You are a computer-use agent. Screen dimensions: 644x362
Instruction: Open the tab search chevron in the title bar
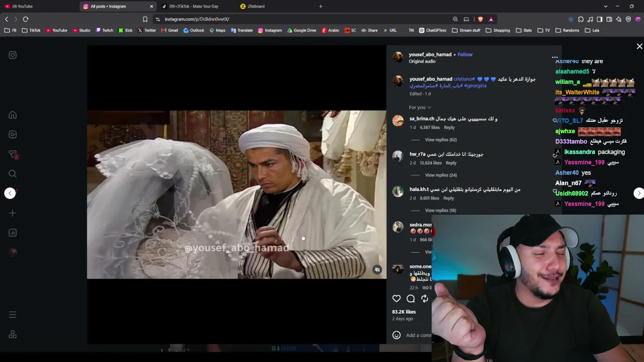(x=605, y=6)
